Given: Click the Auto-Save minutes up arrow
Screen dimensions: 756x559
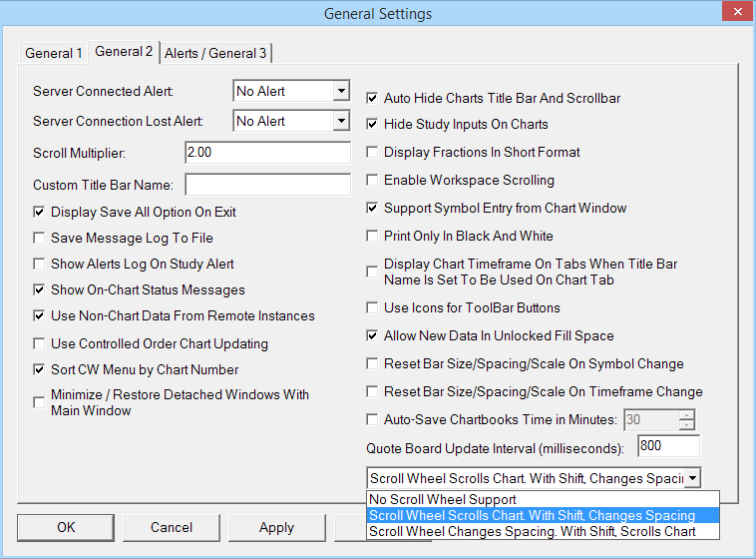Looking at the screenshot, I should [686, 414].
